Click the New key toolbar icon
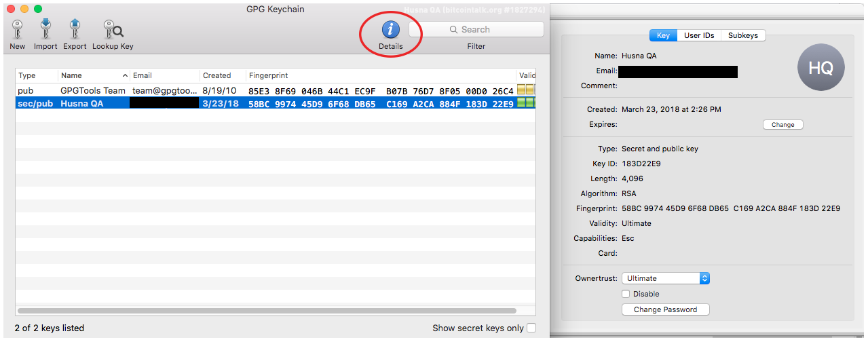 pos(17,29)
